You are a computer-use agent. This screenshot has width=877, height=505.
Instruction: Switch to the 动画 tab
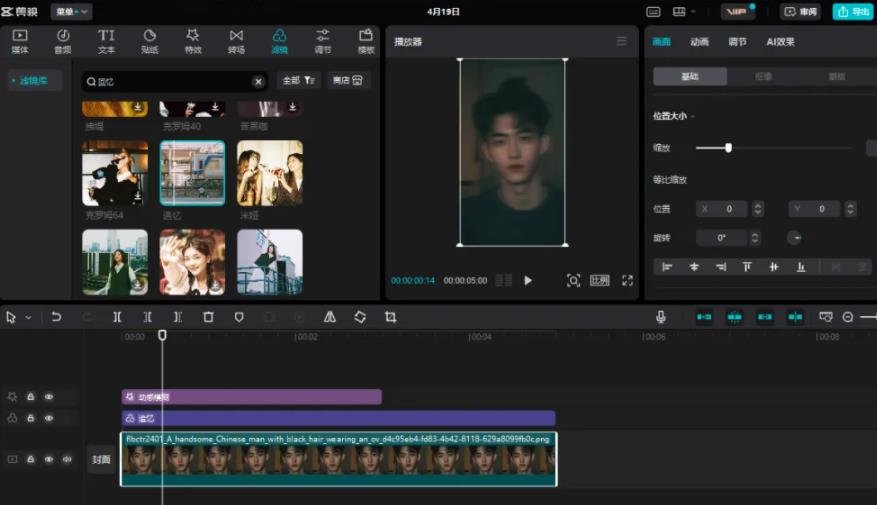pos(699,42)
